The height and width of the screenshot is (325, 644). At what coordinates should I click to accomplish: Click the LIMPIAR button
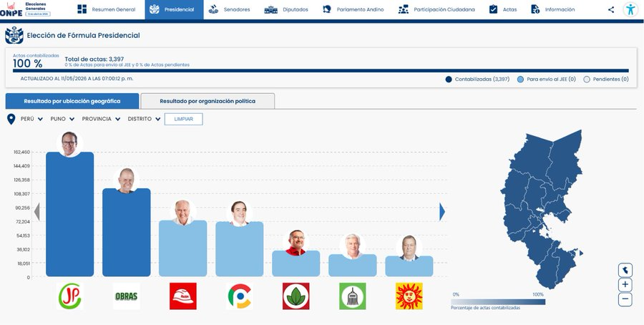coord(184,119)
